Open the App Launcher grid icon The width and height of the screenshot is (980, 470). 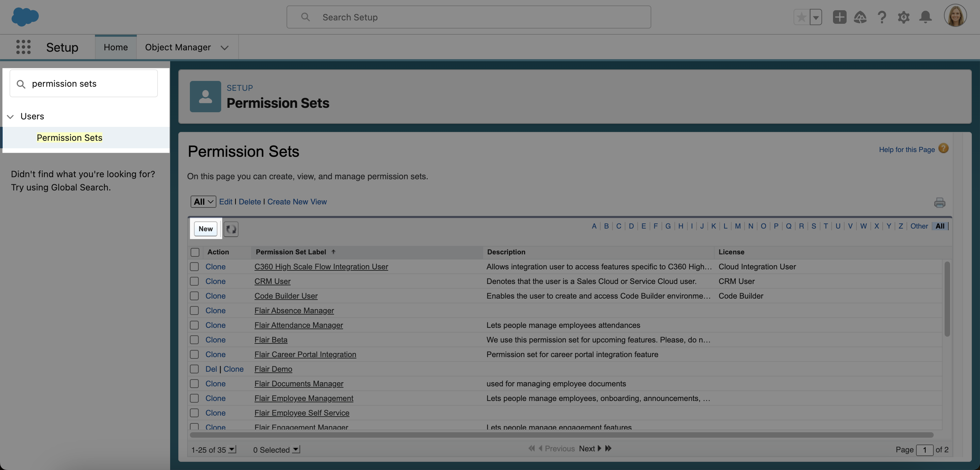(23, 47)
